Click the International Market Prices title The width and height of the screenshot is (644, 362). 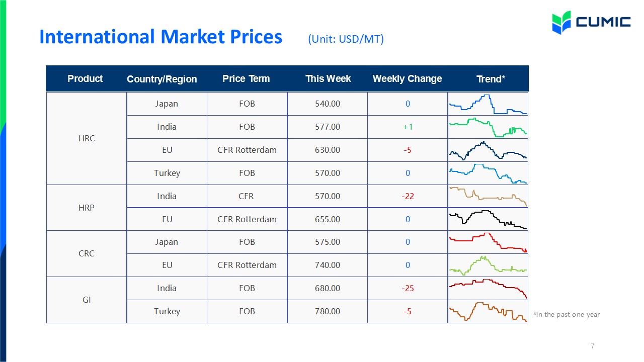(161, 37)
